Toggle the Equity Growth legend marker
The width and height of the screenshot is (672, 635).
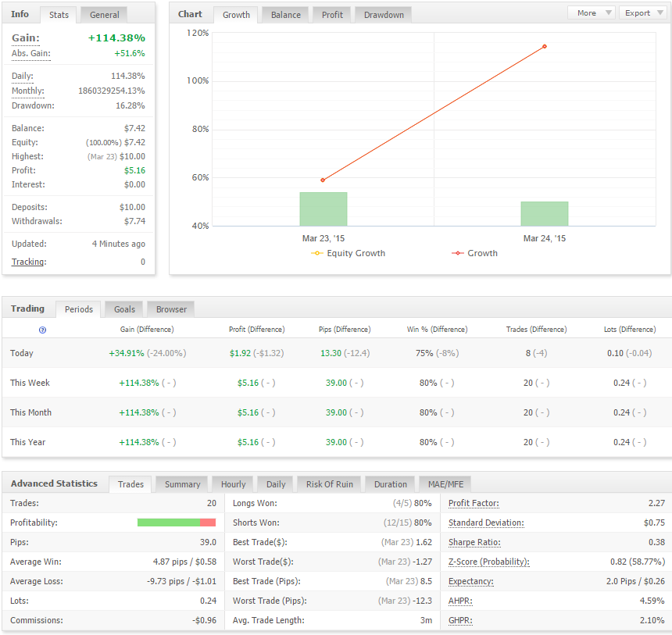tap(317, 253)
